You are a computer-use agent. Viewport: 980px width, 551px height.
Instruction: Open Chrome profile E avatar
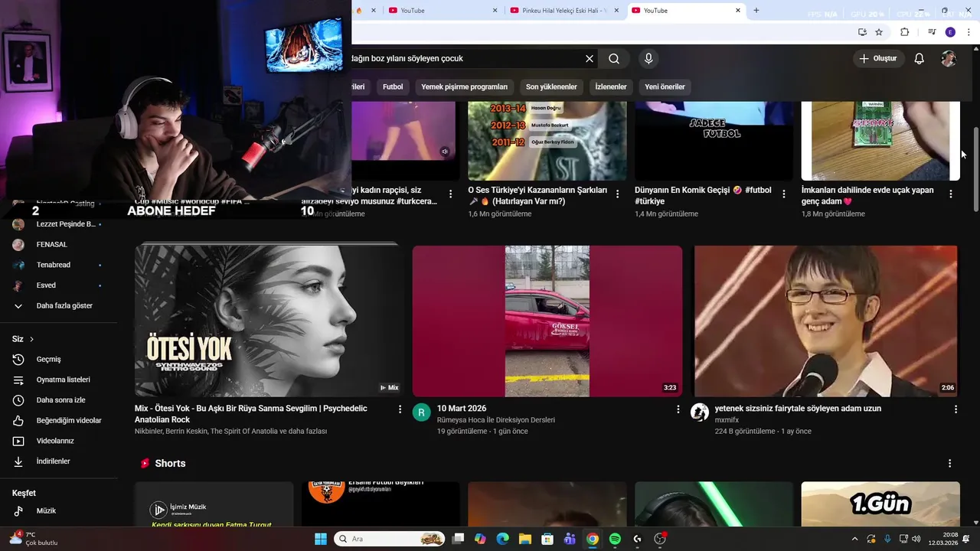pos(950,32)
